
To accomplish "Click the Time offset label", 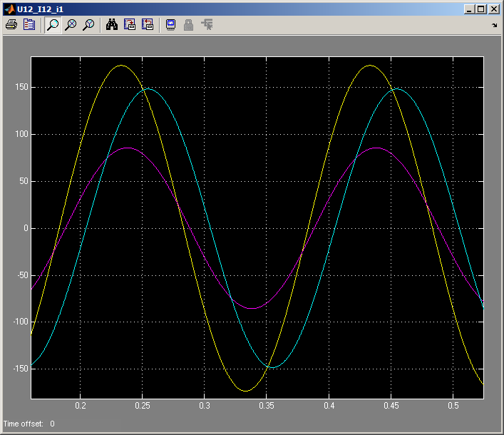I will pyautogui.click(x=23, y=424).
